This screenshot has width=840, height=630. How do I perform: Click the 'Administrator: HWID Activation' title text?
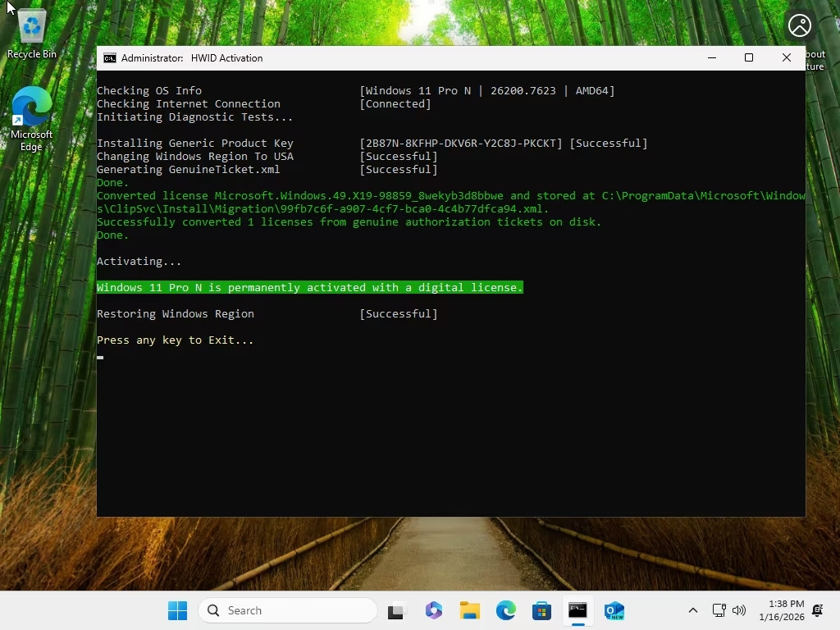[192, 58]
